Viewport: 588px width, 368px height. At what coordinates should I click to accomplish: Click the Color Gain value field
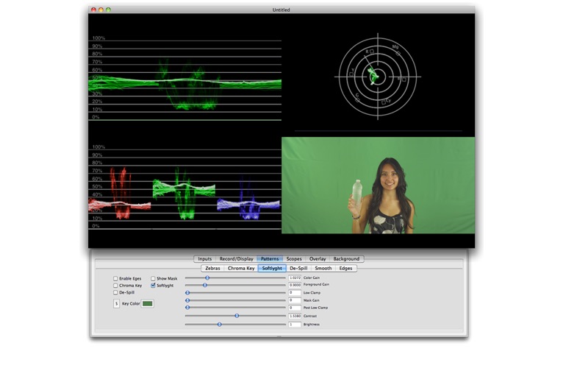(295, 277)
